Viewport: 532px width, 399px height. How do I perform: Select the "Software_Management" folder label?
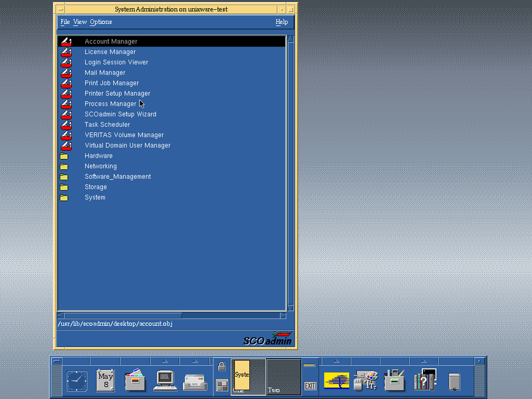pos(118,177)
